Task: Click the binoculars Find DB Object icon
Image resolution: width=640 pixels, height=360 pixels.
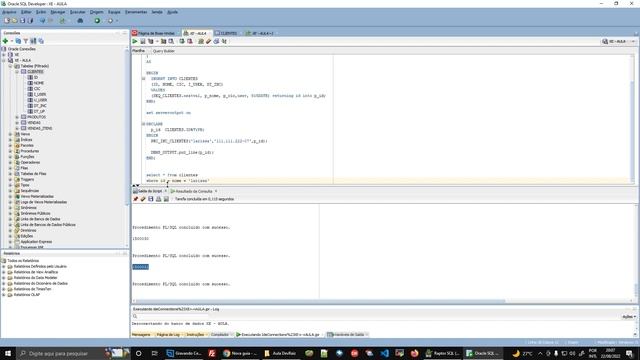Action: (x=80, y=20)
